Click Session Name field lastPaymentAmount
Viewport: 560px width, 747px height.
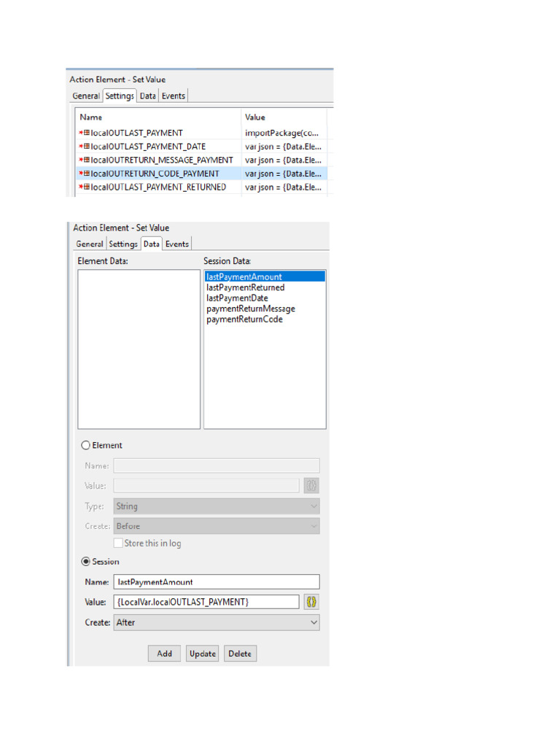(217, 581)
